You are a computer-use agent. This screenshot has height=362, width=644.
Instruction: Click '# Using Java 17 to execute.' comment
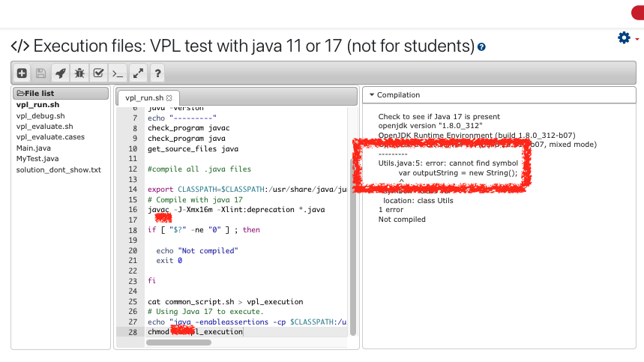[x=205, y=312]
